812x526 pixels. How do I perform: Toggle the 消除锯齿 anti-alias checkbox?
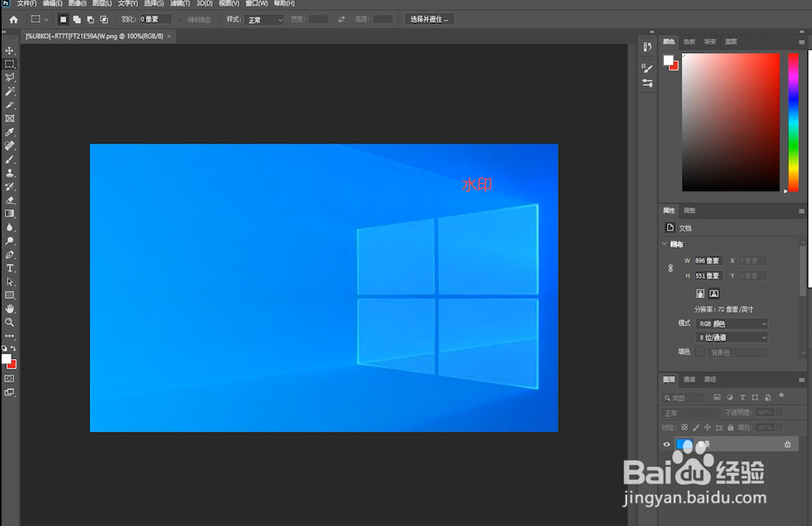coord(181,20)
